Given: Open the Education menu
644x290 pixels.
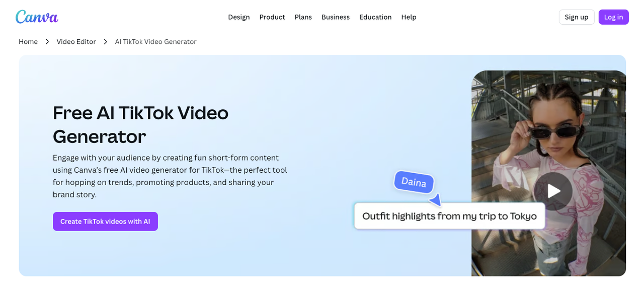Looking at the screenshot, I should tap(375, 17).
